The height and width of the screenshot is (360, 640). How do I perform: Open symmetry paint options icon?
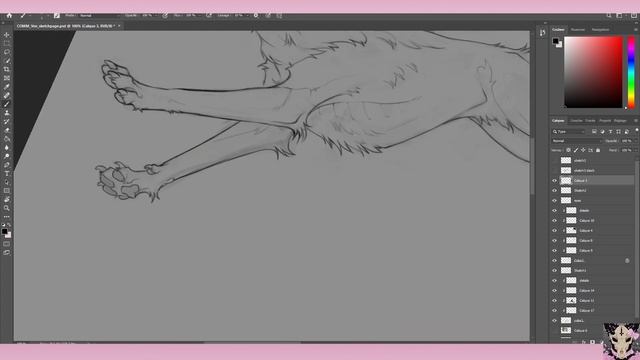click(x=279, y=16)
